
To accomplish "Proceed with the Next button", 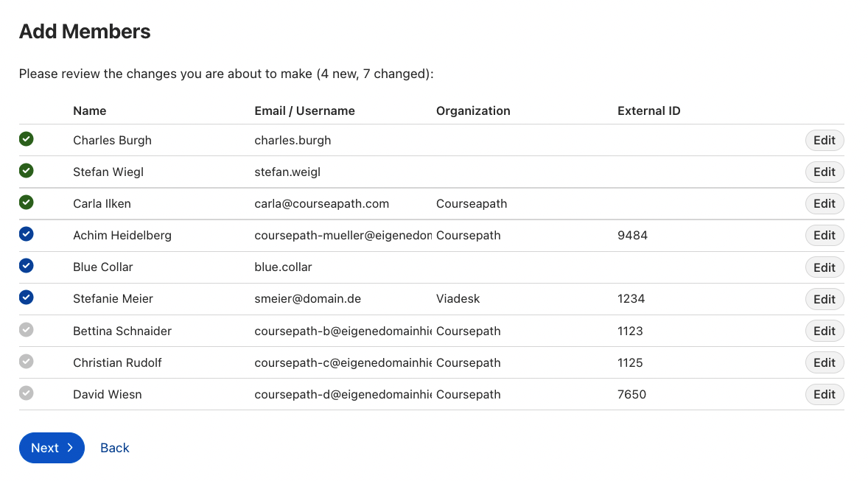I will click(52, 448).
